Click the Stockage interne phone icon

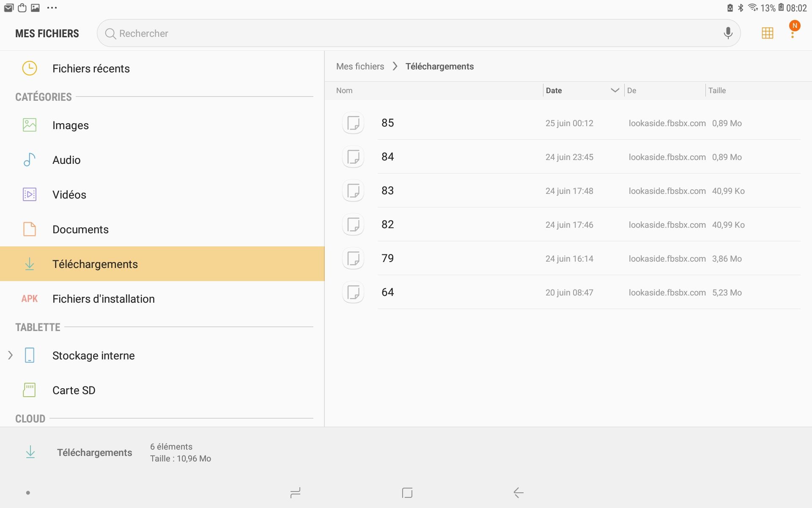tap(30, 355)
